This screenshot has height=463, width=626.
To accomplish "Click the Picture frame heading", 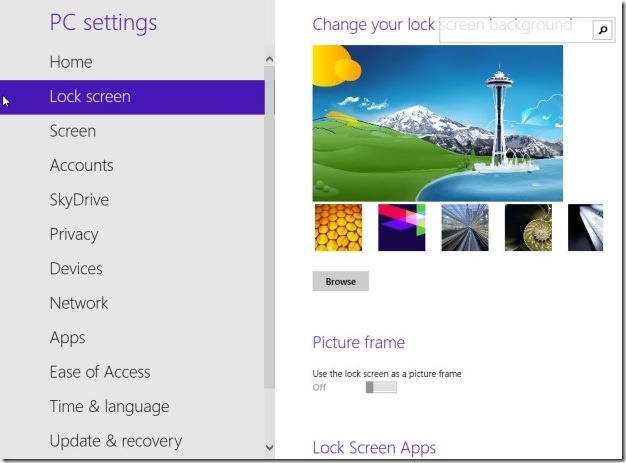I will tap(359, 342).
